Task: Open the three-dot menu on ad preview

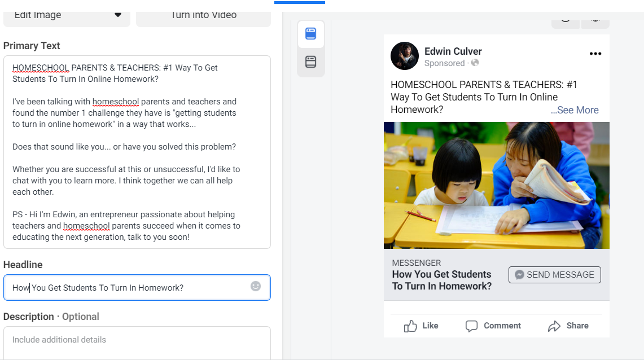Action: click(x=595, y=54)
